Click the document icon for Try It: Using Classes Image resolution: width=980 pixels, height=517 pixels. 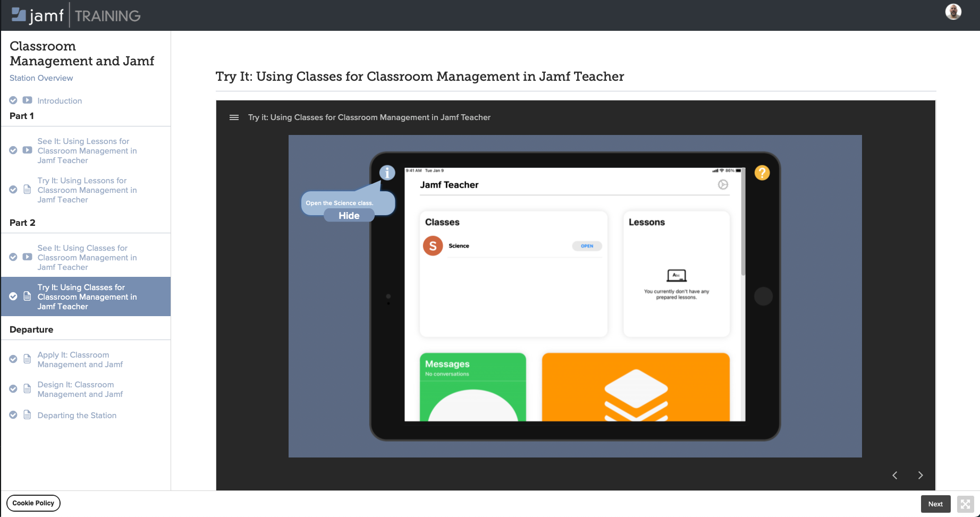coord(27,296)
